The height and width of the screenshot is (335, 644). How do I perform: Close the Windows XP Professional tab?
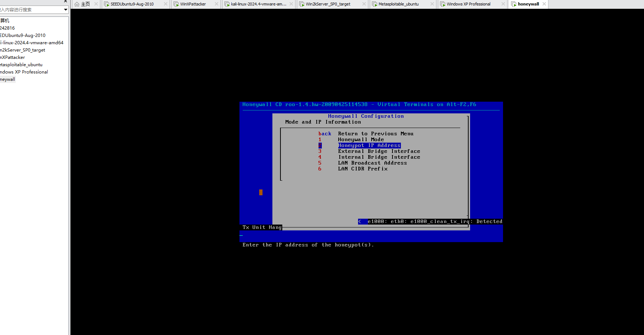tap(503, 4)
